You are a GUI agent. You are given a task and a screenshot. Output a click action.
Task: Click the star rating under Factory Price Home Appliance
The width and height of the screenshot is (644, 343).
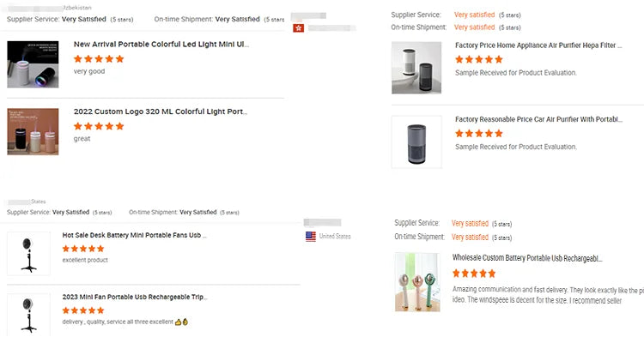(x=479, y=60)
